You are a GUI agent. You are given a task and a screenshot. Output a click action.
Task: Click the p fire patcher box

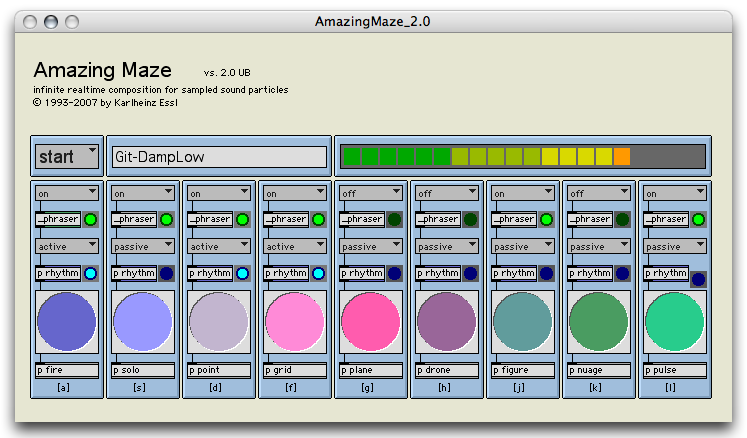(67, 370)
